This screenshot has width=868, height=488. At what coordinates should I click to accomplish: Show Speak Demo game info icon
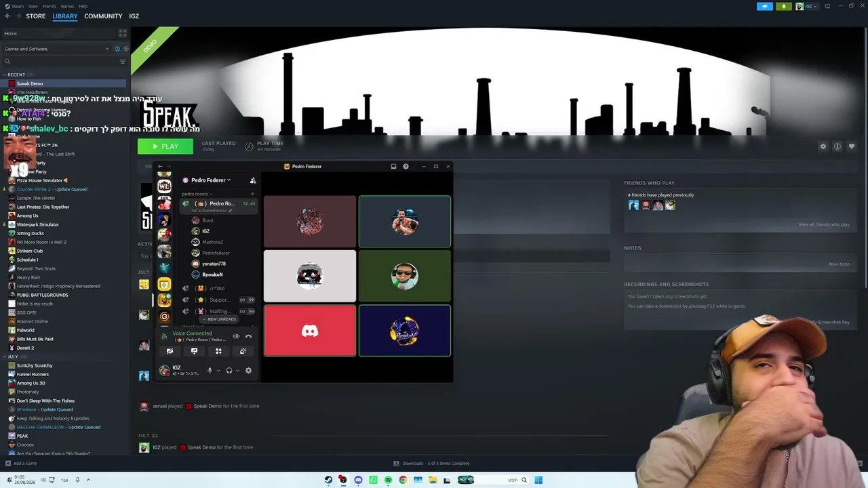(837, 146)
